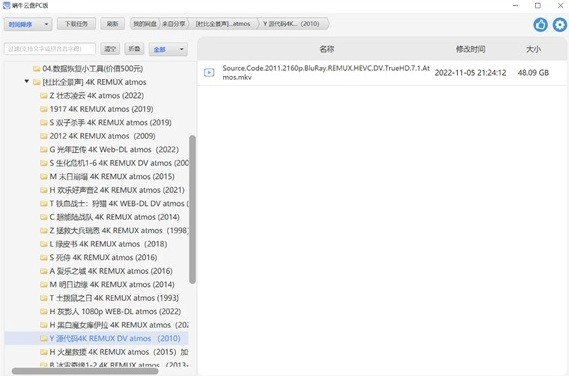Open folder Z 拯救大兵瑞恩 4K REMUX atmos
This screenshot has height=376, width=569.
[x=119, y=230]
